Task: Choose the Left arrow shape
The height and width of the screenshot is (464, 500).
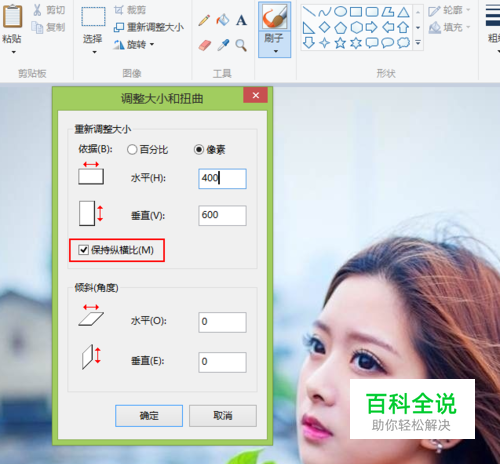Action: (388, 27)
